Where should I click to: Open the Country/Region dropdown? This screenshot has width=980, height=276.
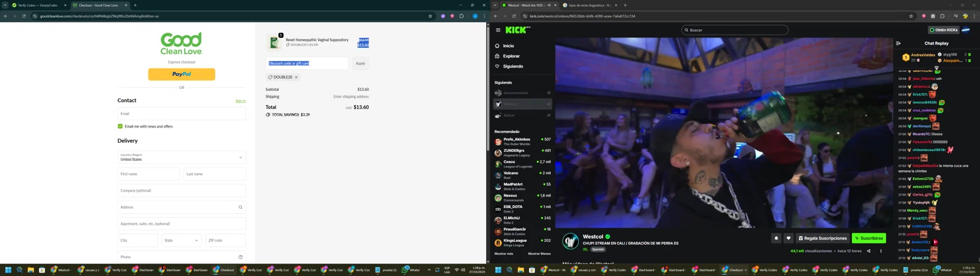point(182,157)
